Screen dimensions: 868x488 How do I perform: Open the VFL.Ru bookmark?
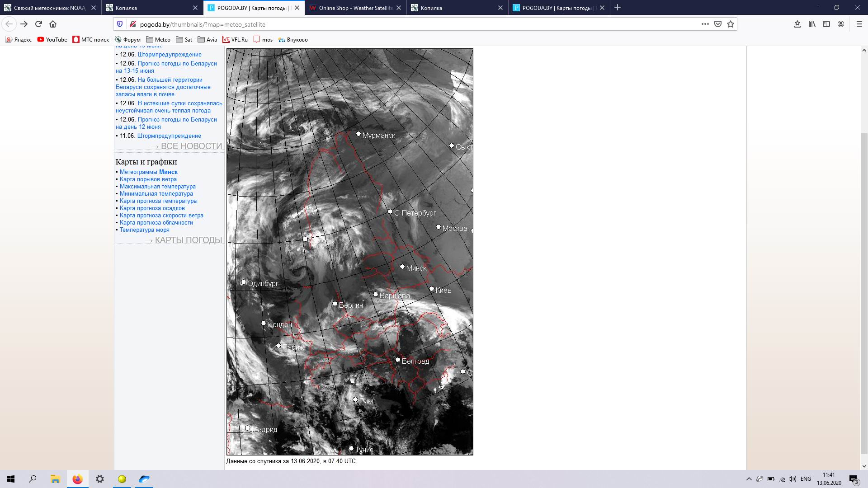click(x=235, y=40)
